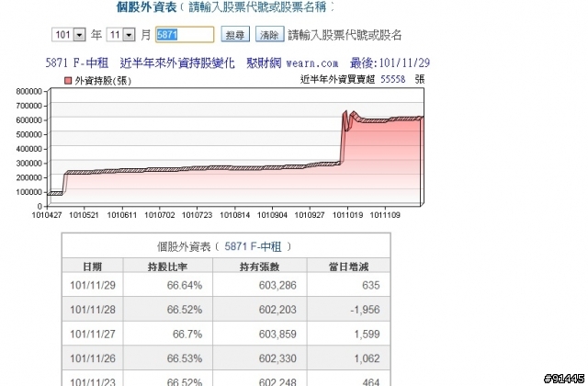Click the 持有張數 column header
This screenshot has width=588, height=386.
[x=259, y=267]
